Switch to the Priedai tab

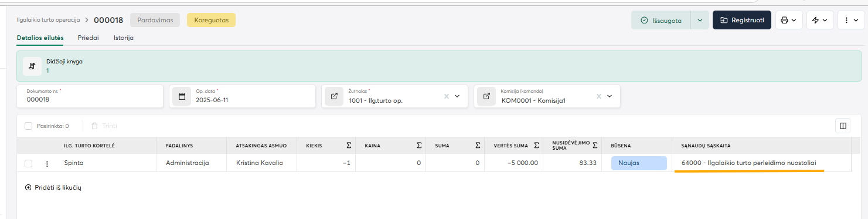[x=88, y=38]
